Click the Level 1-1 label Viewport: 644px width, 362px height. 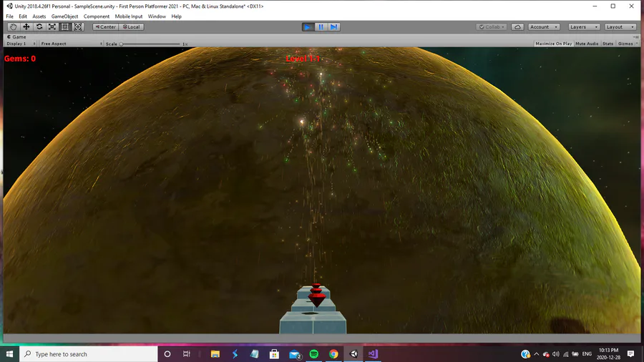(x=303, y=59)
